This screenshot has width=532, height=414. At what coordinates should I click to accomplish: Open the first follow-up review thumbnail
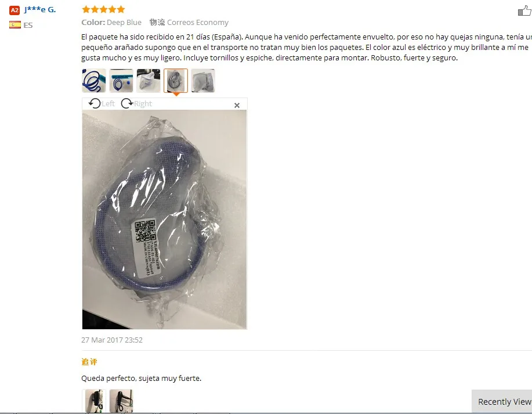coord(94,401)
